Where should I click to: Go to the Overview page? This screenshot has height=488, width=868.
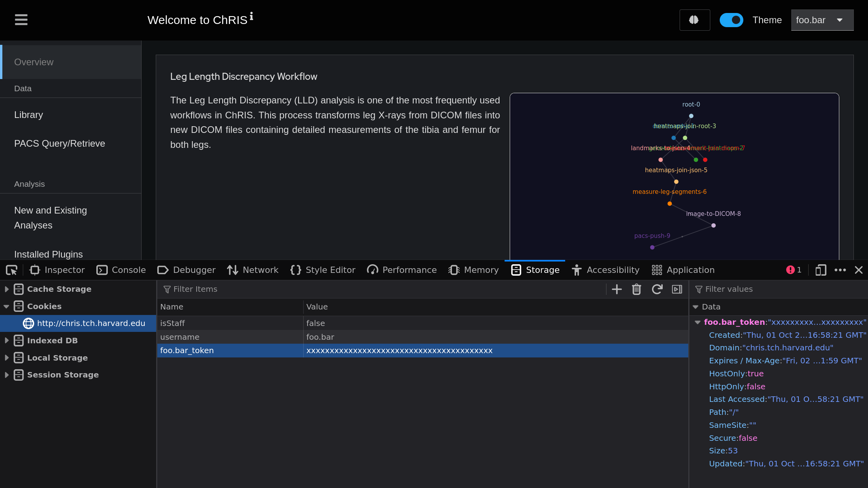[71, 62]
